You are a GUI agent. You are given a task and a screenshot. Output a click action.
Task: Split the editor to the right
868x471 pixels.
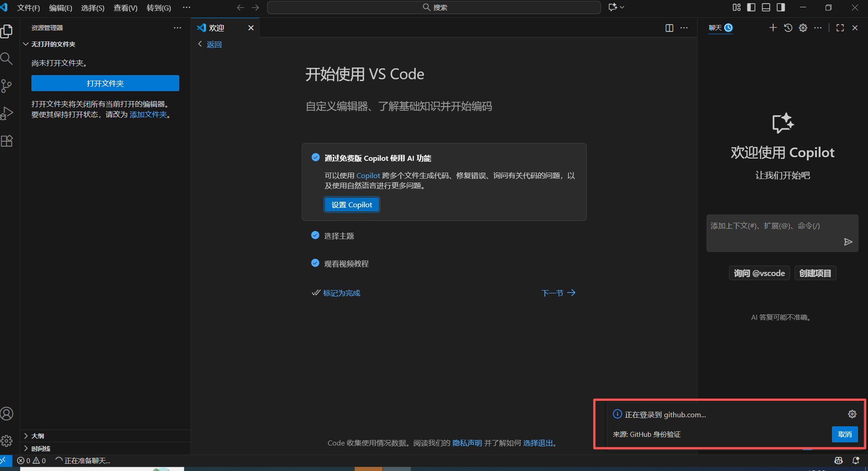(669, 28)
